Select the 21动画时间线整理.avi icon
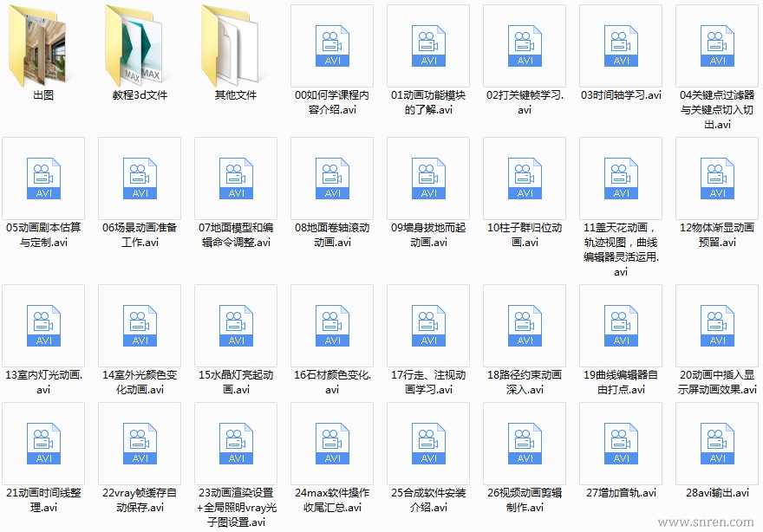The width and height of the screenshot is (763, 532). pyautogui.click(x=43, y=443)
